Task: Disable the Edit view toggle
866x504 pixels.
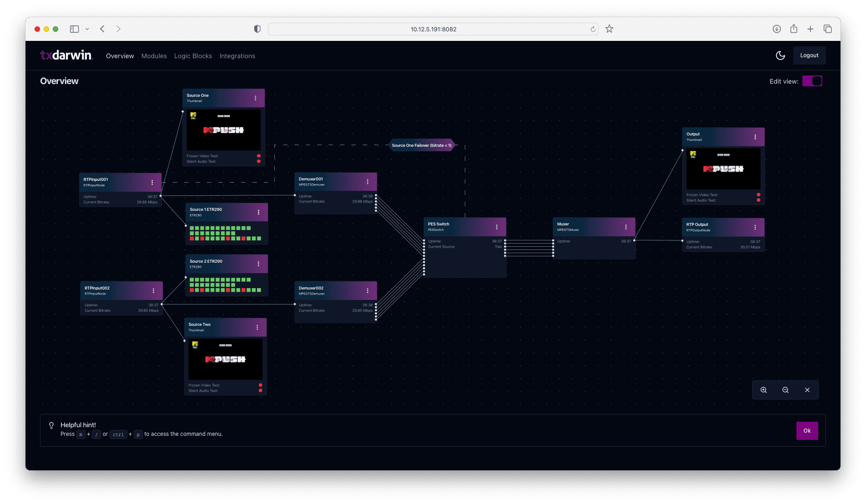Action: click(812, 81)
